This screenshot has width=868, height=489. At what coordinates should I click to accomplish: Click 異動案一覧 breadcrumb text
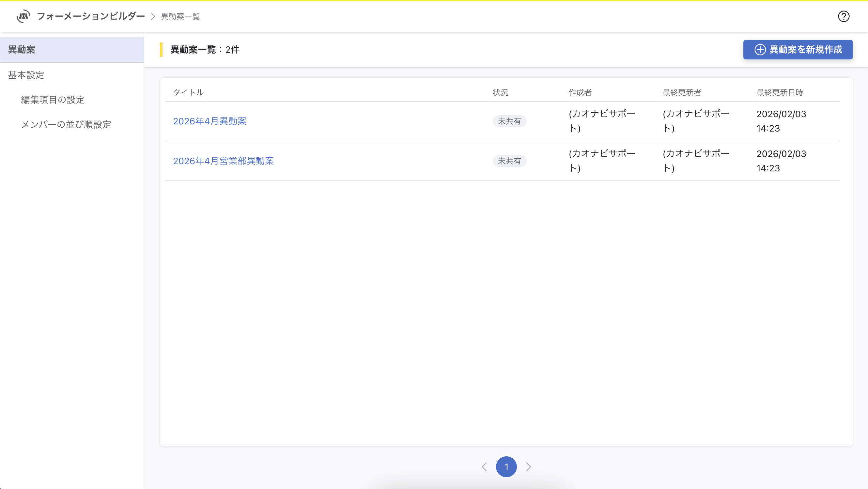(x=180, y=17)
